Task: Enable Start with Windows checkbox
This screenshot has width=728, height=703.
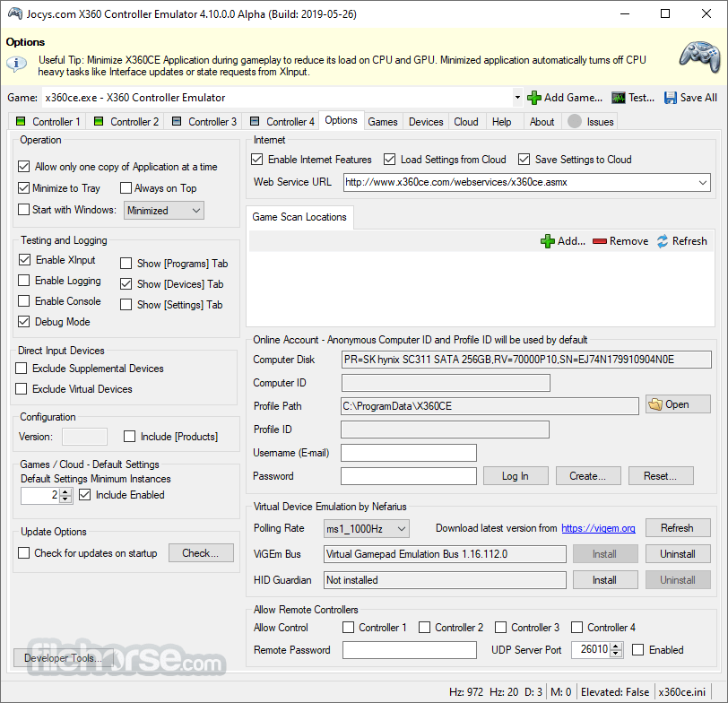Action: click(23, 209)
